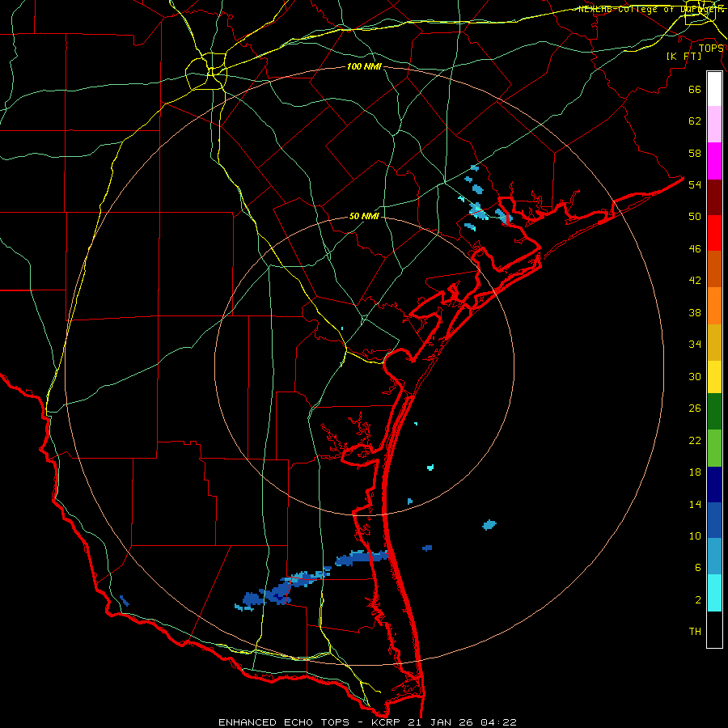Click the light pink legend swatch
The width and height of the screenshot is (728, 728).
(714, 124)
